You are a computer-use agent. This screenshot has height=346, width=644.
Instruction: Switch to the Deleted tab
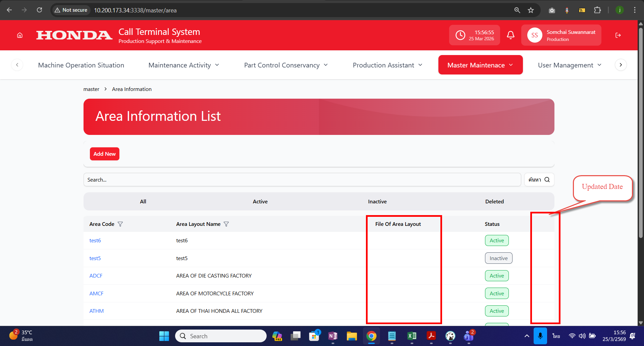(x=494, y=201)
